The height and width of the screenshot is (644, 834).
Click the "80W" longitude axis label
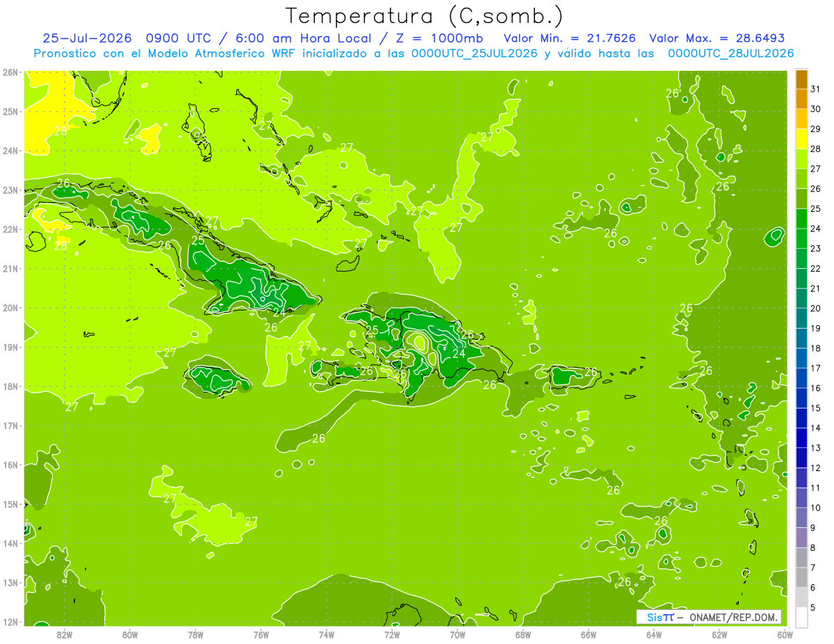(129, 634)
